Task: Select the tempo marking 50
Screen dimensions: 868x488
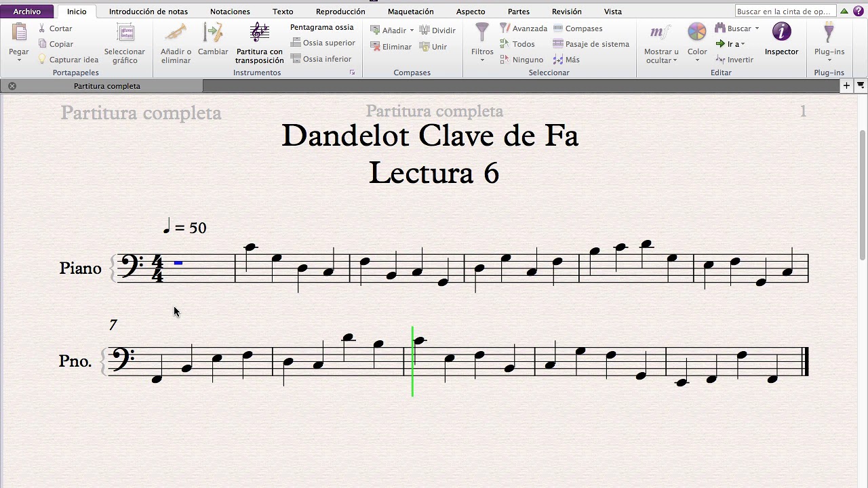Action: point(184,226)
